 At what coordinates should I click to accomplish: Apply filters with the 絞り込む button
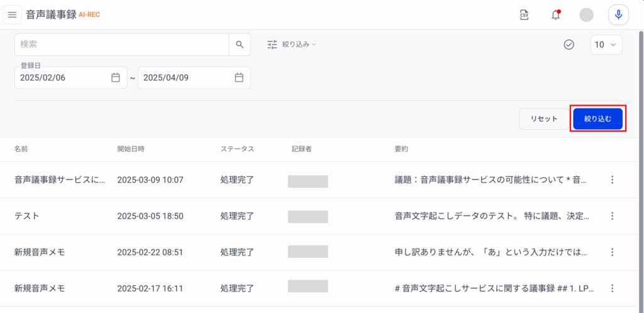point(597,119)
